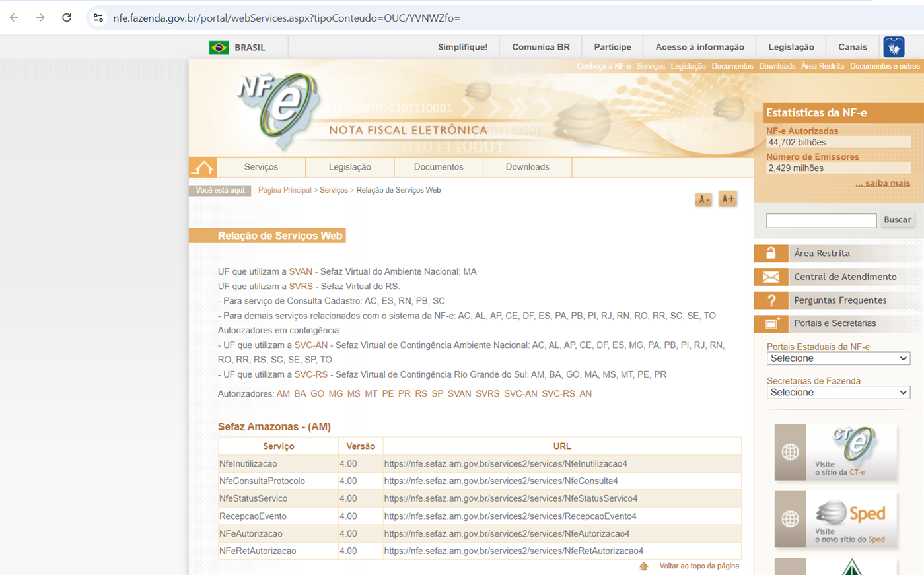Select the NfeInutilizacao service cell
Image resolution: width=924 pixels, height=575 pixels.
pyautogui.click(x=278, y=464)
